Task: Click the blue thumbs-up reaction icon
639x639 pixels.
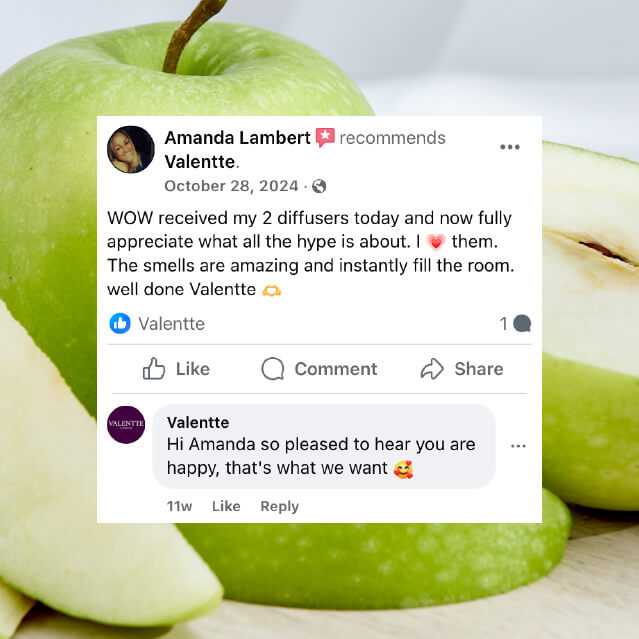Action: pyautogui.click(x=120, y=324)
